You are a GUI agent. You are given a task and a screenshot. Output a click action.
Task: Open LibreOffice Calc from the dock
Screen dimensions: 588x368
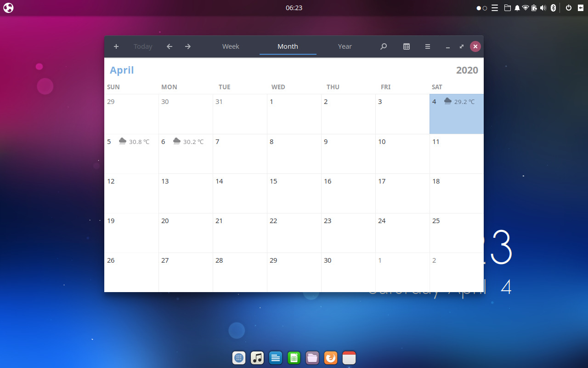pyautogui.click(x=294, y=358)
